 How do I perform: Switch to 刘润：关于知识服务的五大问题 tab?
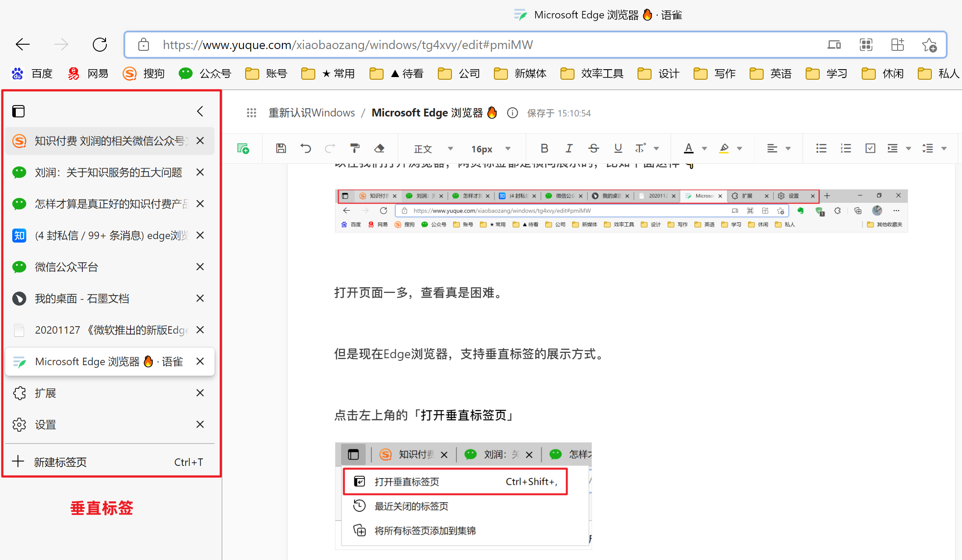[109, 173]
